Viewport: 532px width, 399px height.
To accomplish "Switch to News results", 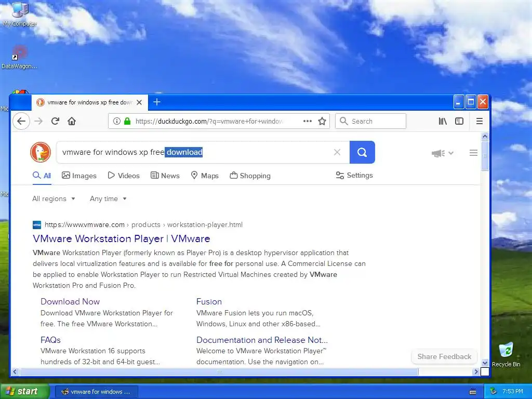I will click(165, 176).
